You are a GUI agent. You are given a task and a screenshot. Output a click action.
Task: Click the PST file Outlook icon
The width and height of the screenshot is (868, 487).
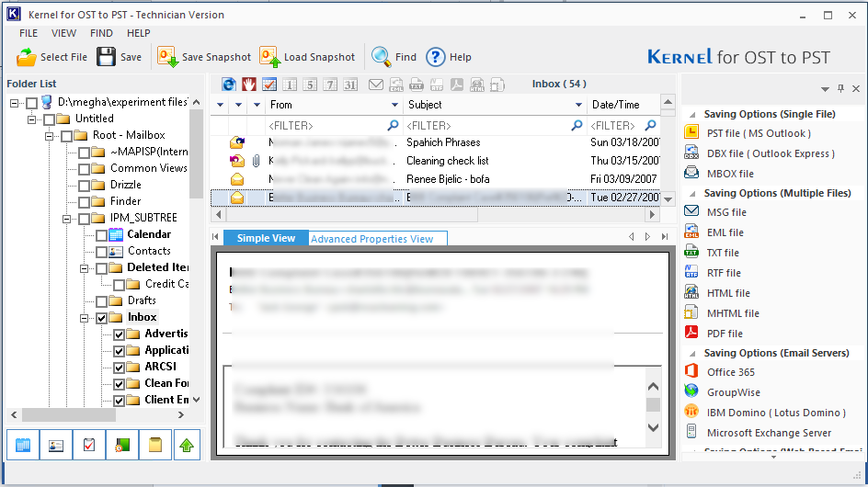[691, 131]
